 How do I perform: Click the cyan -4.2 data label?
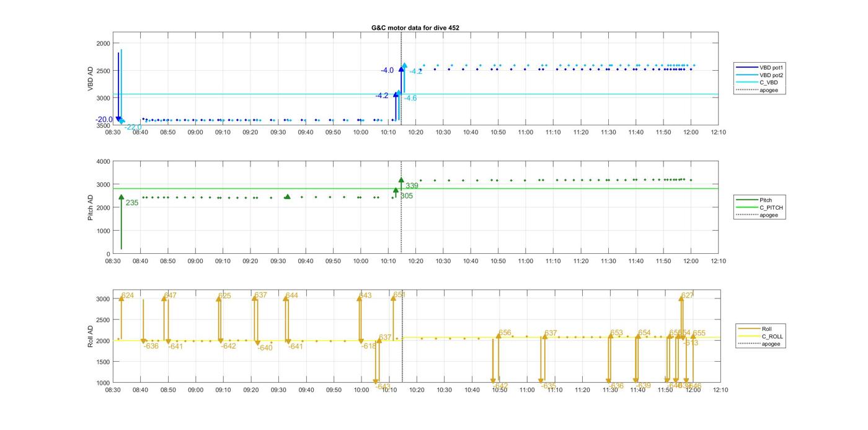415,71
